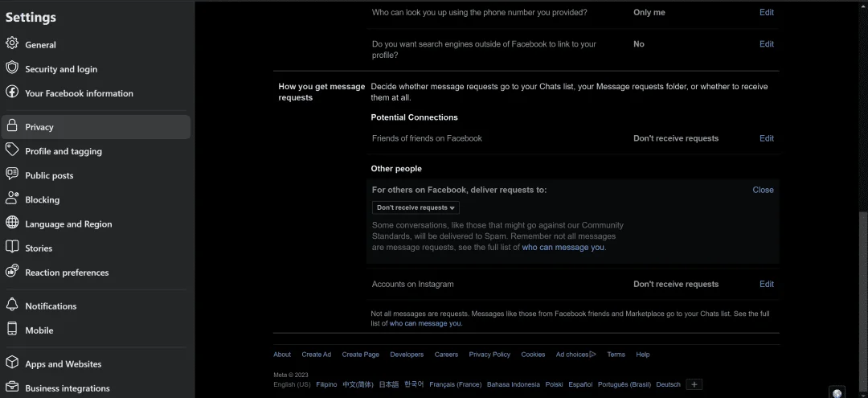Click the Blocking person icon

12,199
